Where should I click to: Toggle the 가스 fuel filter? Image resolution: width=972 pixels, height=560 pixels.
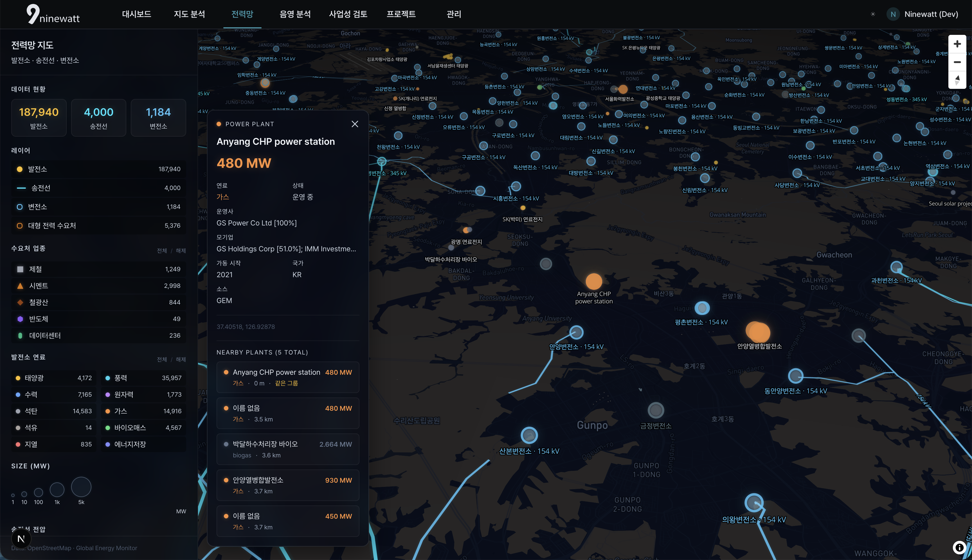pos(143,411)
